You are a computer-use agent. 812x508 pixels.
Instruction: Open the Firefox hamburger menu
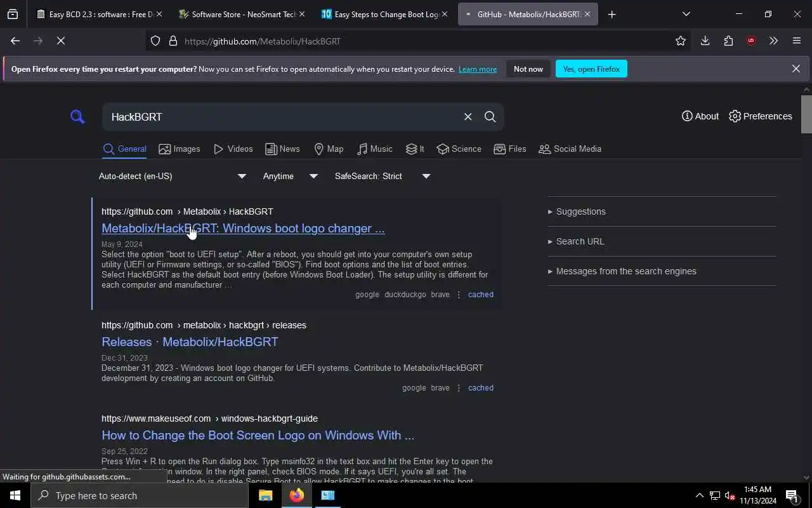pos(797,41)
